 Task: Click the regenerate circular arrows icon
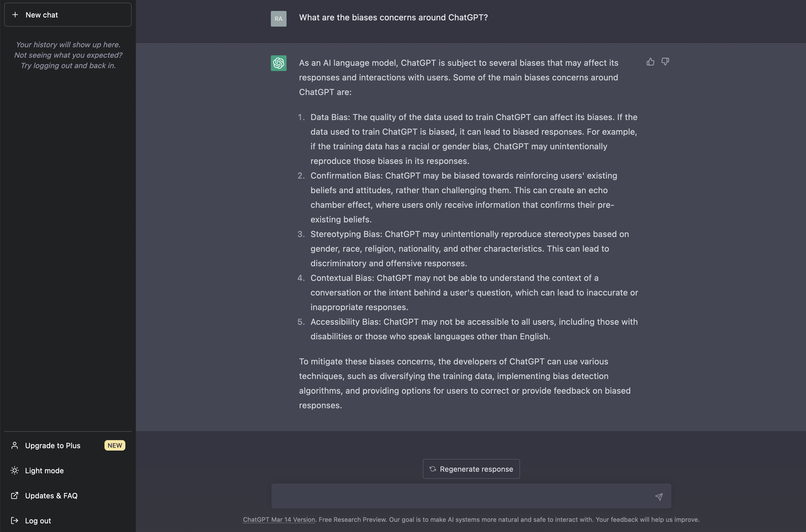(x=433, y=469)
